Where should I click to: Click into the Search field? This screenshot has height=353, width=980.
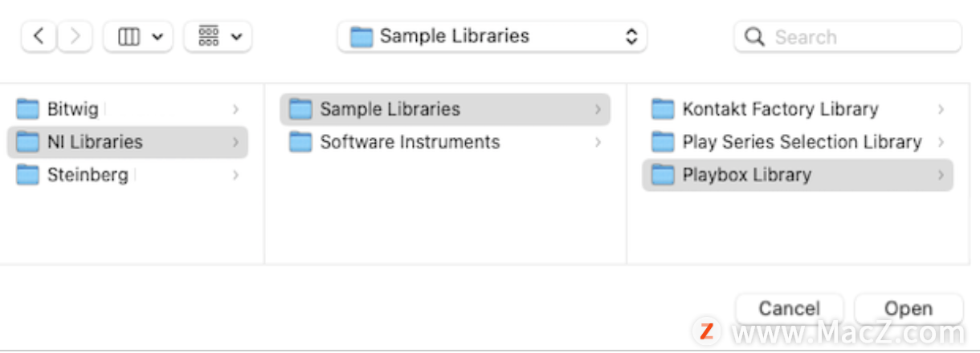tap(847, 37)
